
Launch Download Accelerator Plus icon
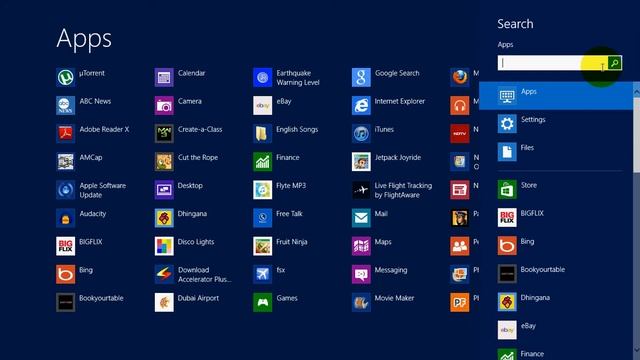(x=164, y=274)
